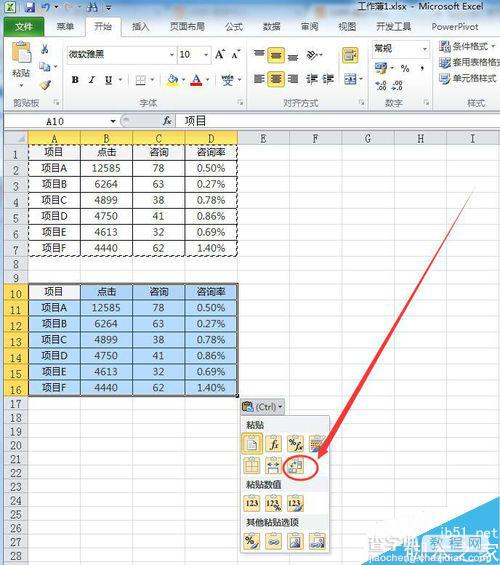Choose the Paste Formatting only (% brush) option

pyautogui.click(x=251, y=541)
